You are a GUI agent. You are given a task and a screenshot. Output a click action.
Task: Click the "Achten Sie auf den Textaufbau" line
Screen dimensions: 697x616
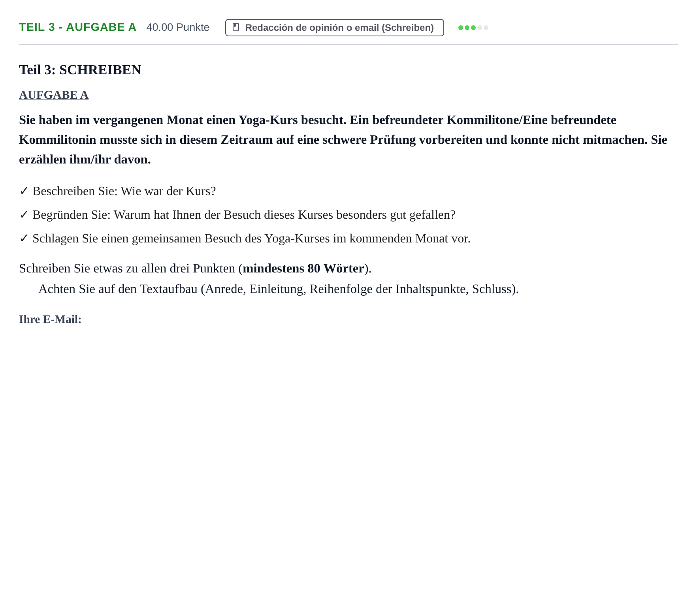pyautogui.click(x=279, y=289)
